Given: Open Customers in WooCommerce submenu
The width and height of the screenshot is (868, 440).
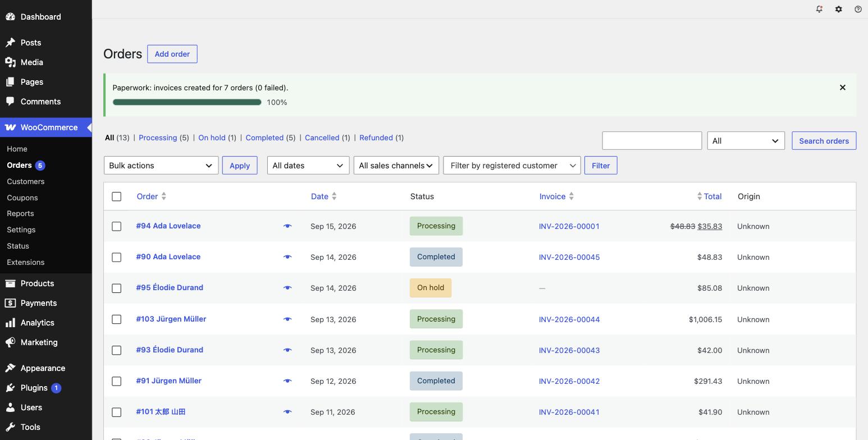Looking at the screenshot, I should coord(26,181).
